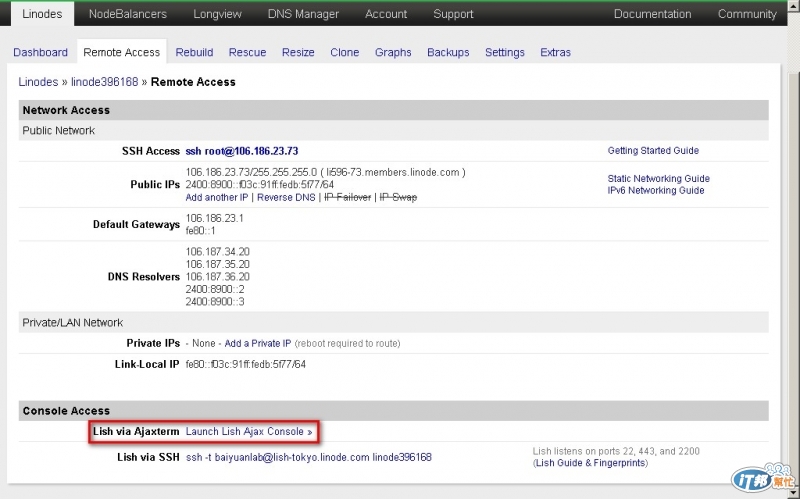
Task: Launch Lish Ajax Console link
Action: (x=249, y=432)
